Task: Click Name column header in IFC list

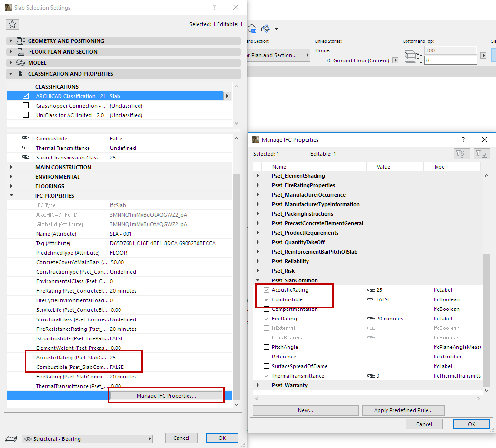Action: pos(318,167)
